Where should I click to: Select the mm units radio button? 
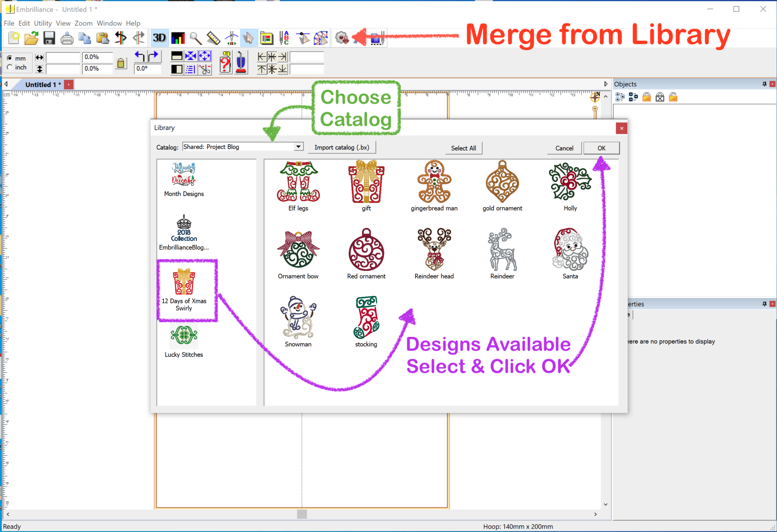pos(9,58)
